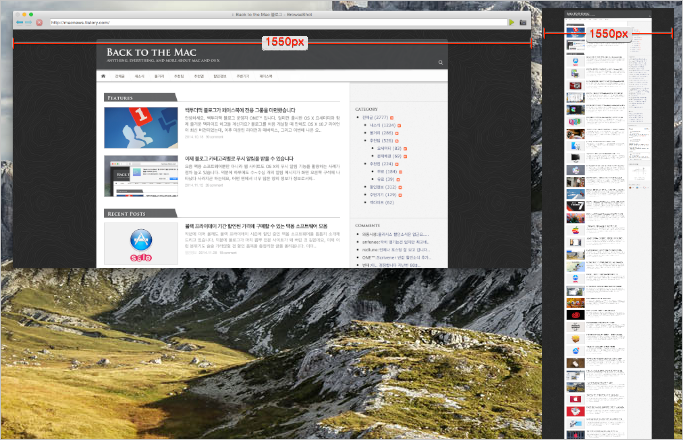Screen dimensions: 683x440
Task: Select the Category sidebar heading
Action: (366, 109)
